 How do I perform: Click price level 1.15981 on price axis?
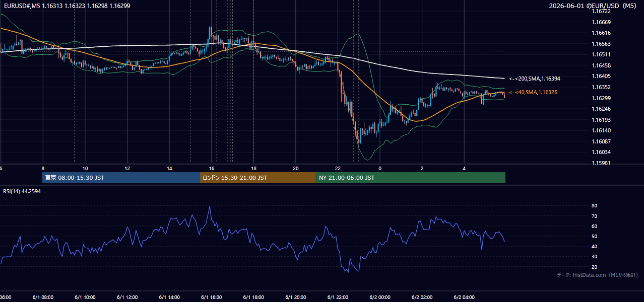tap(602, 163)
